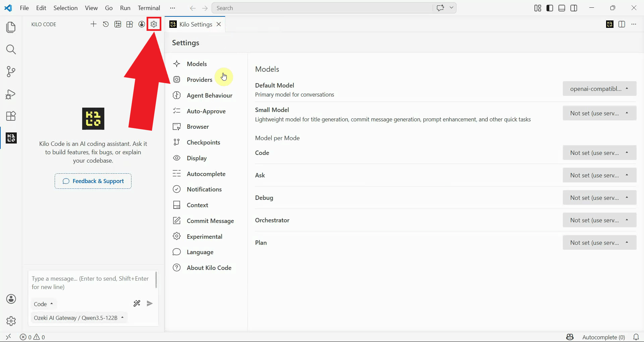Screen dimensions: 644x342
Task: Close the Kilo Settings tab
Action: (x=219, y=24)
